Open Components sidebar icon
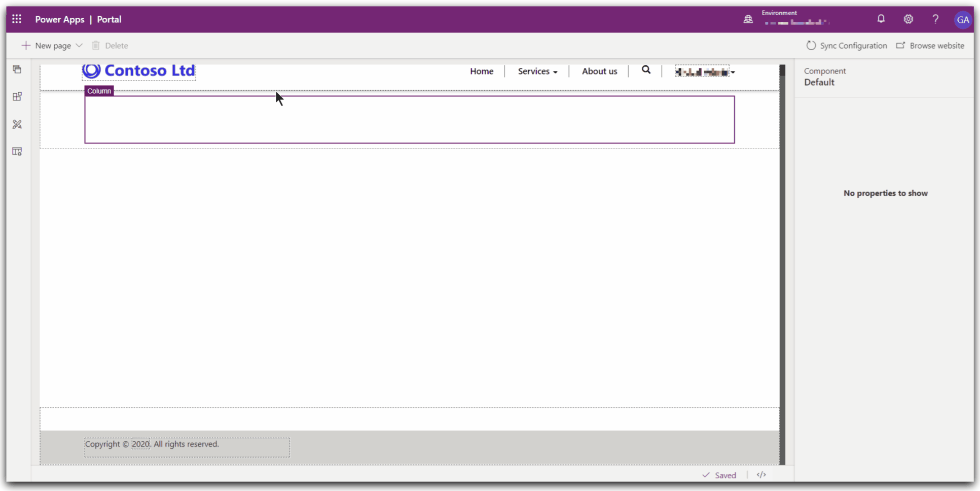Image resolution: width=980 pixels, height=491 pixels. point(17,97)
